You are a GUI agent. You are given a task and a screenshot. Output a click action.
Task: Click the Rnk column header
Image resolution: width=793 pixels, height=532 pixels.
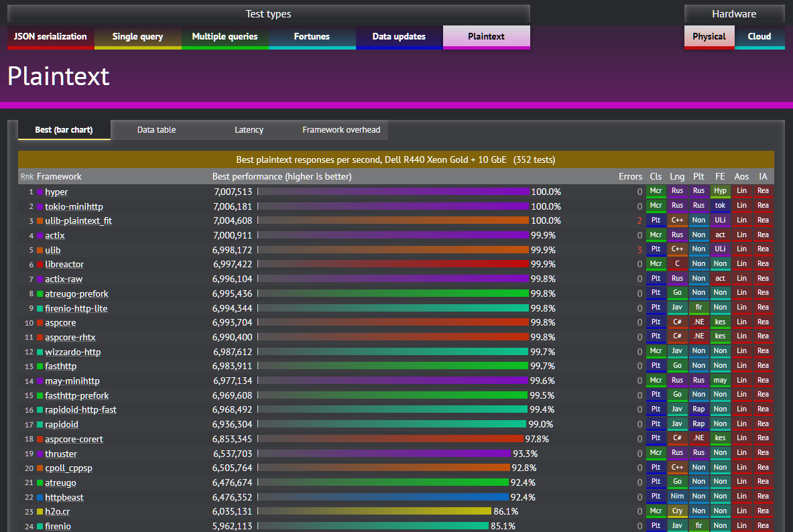point(27,177)
